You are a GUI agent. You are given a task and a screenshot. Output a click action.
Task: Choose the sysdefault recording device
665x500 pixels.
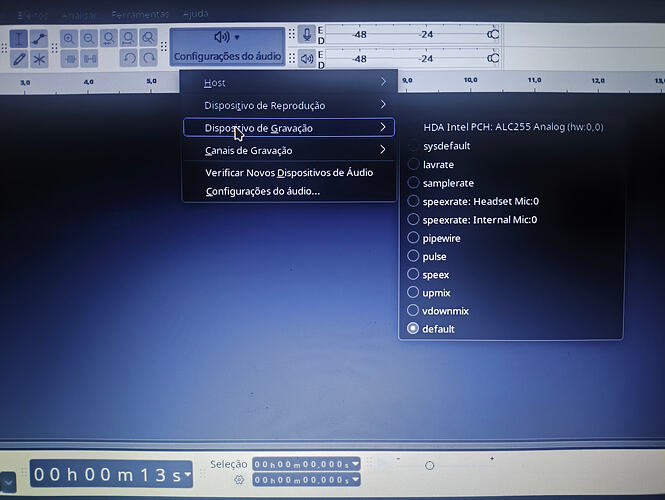tap(445, 146)
